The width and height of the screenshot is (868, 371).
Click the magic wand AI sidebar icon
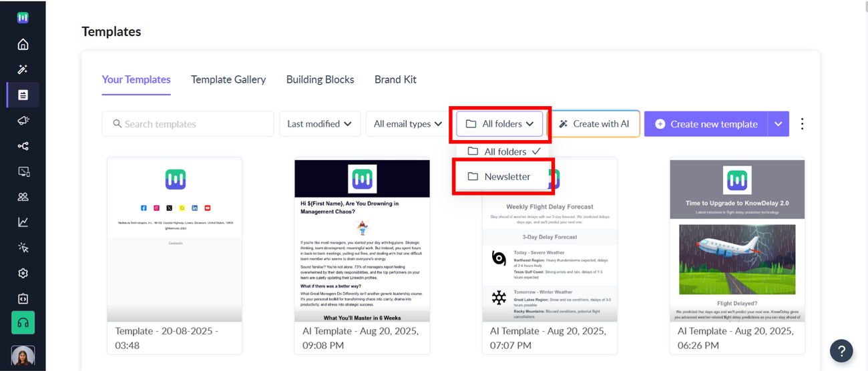[23, 69]
